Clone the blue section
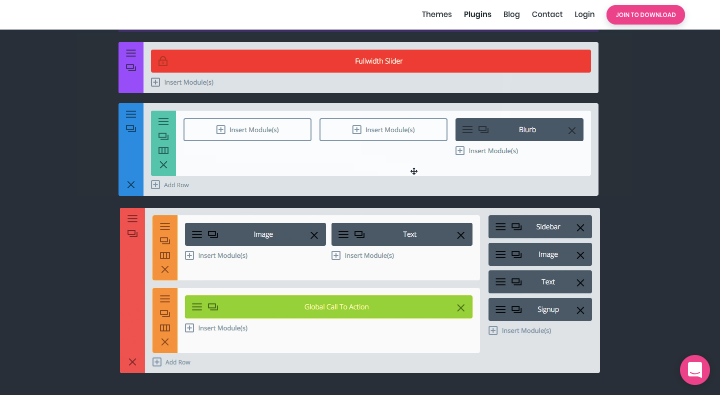The width and height of the screenshot is (720, 395). (131, 129)
